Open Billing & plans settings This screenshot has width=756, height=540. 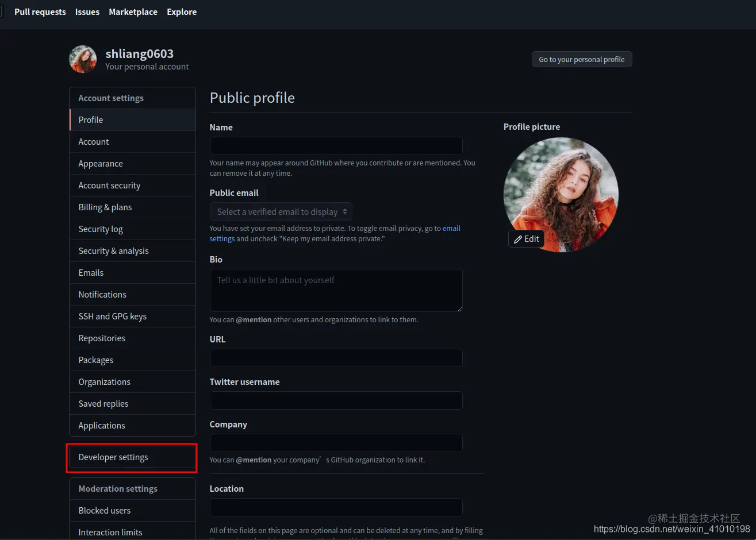click(132, 207)
